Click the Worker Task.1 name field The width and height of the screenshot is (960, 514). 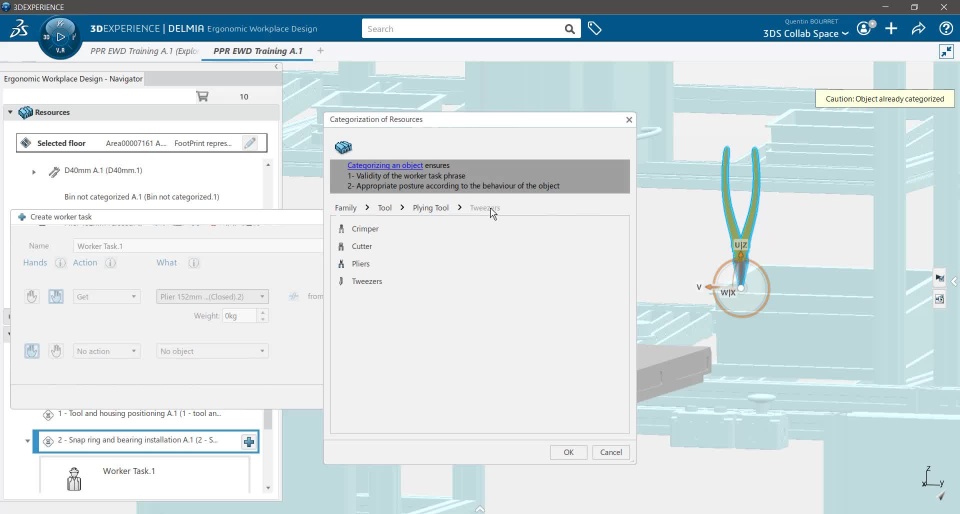198,246
